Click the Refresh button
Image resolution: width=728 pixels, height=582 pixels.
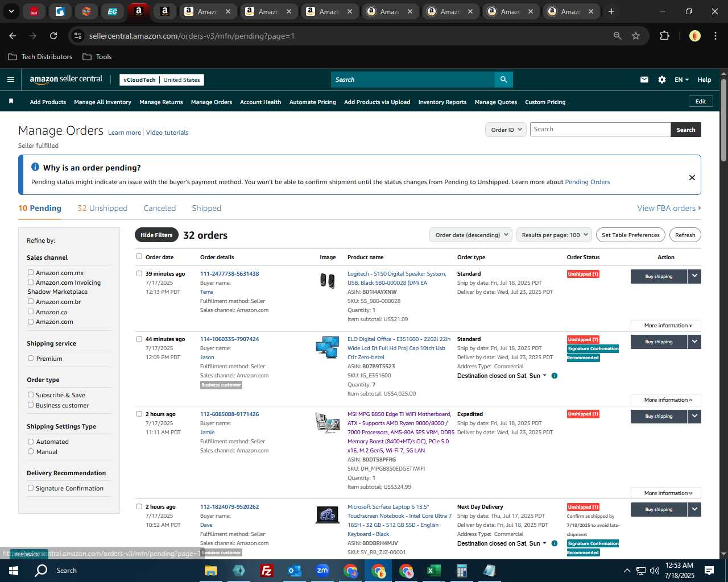685,235
